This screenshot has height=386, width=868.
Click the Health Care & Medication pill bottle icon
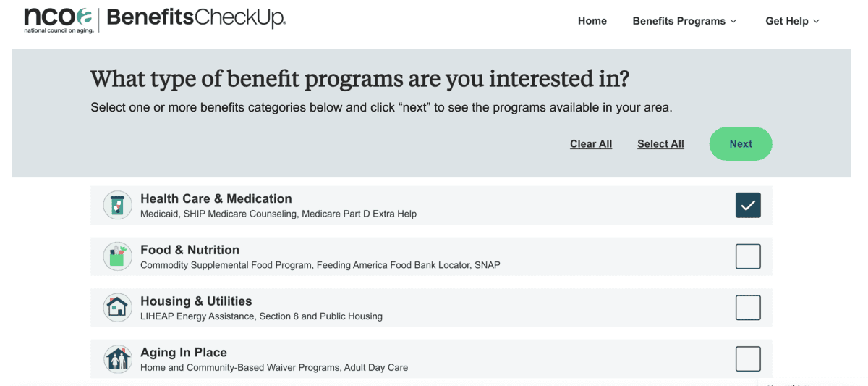click(x=117, y=206)
